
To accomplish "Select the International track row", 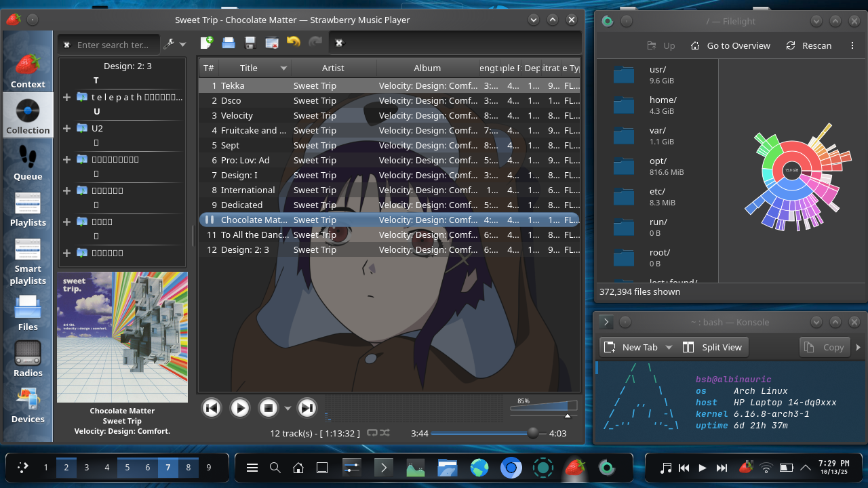I will pos(389,190).
